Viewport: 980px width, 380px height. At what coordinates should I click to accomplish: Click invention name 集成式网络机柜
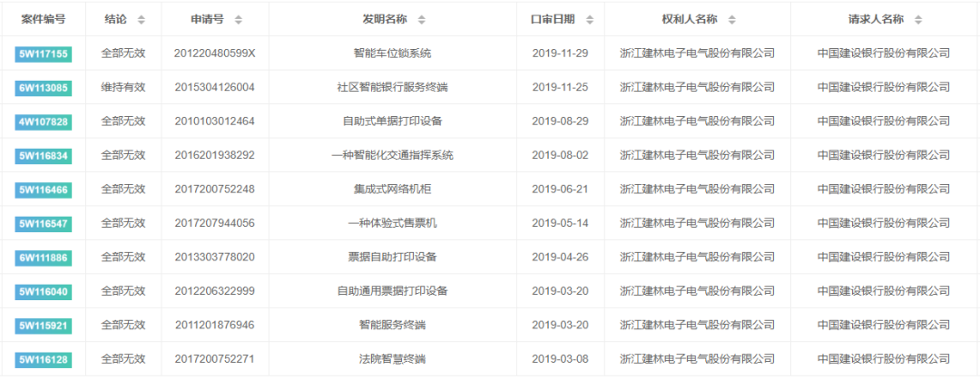[393, 190]
